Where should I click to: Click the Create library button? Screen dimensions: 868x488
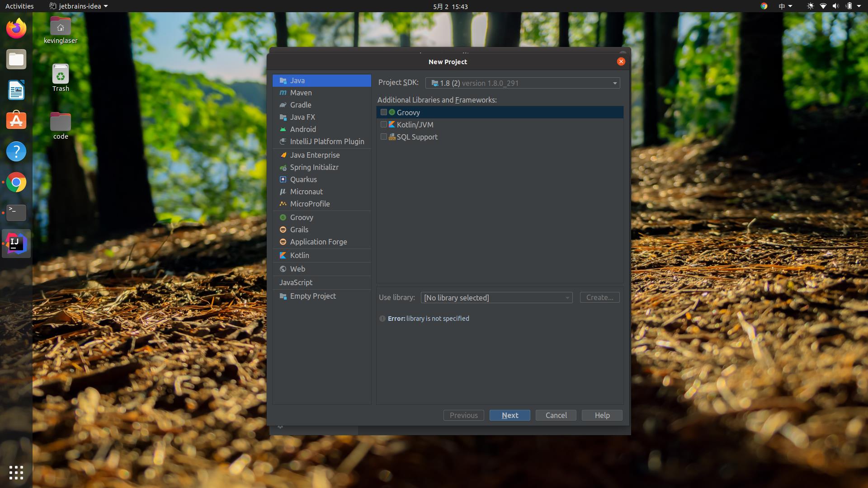point(599,297)
